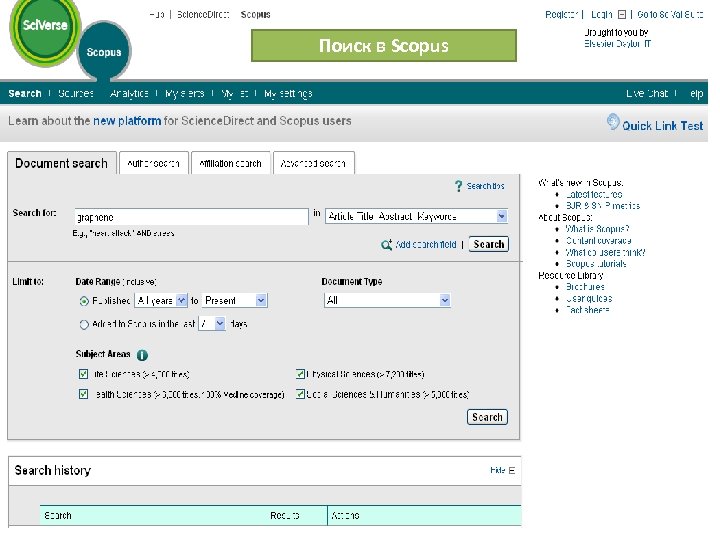
Task: Open the My list menu item
Action: click(235, 94)
